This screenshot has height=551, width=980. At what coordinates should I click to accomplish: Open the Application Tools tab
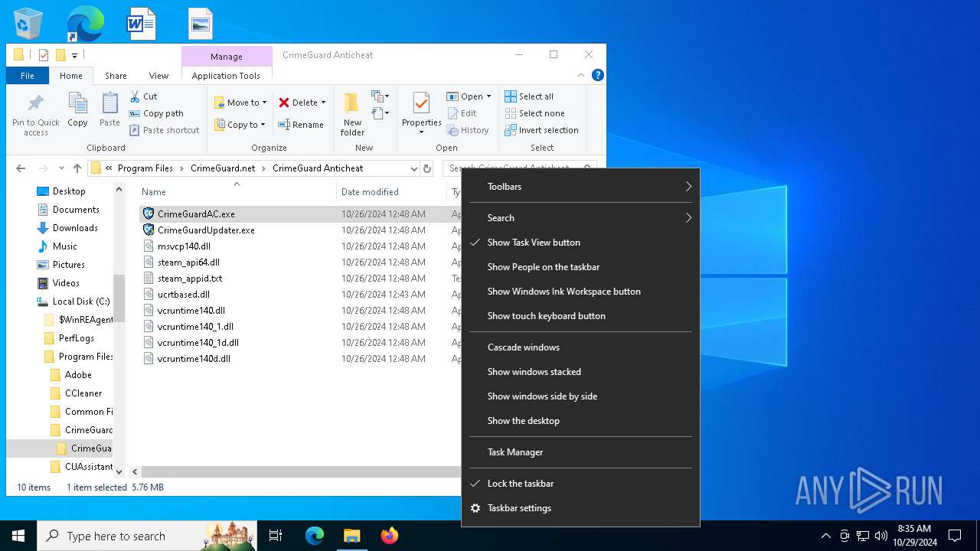pyautogui.click(x=226, y=76)
